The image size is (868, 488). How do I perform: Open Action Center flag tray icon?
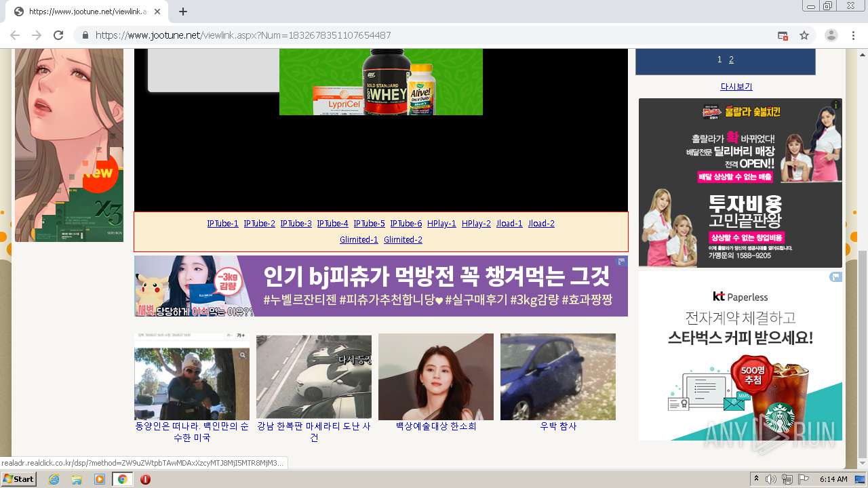[804, 479]
